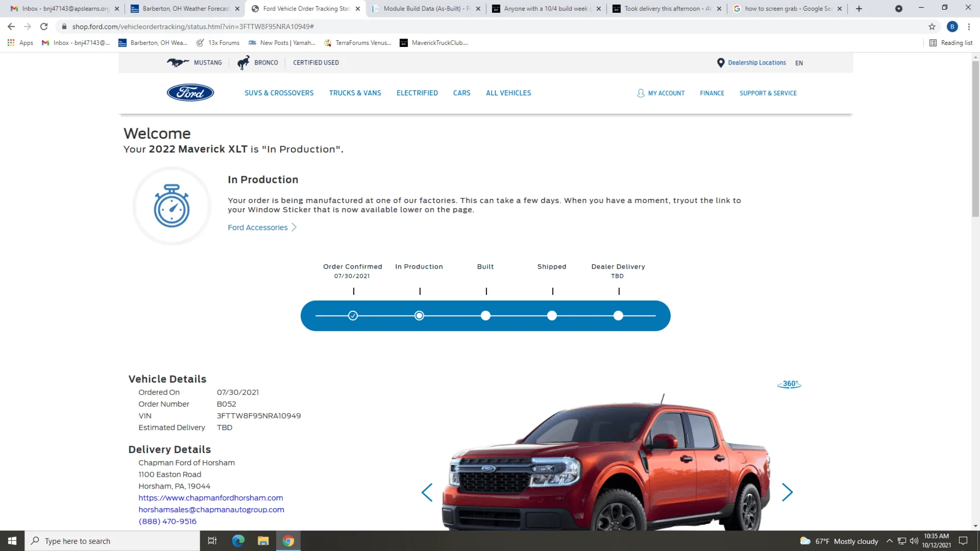The width and height of the screenshot is (980, 551).
Task: Click the Order Confirmed progress marker
Action: pyautogui.click(x=353, y=316)
